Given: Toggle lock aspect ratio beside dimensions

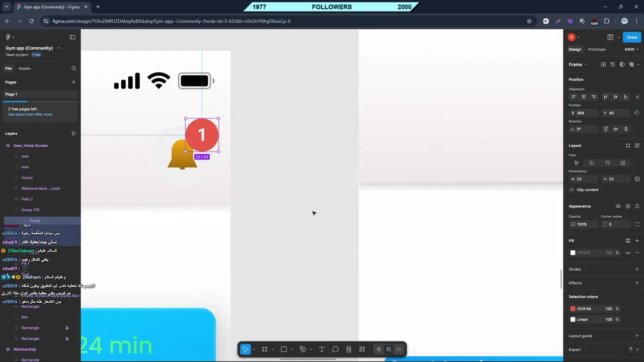Looking at the screenshot, I should (637, 179).
